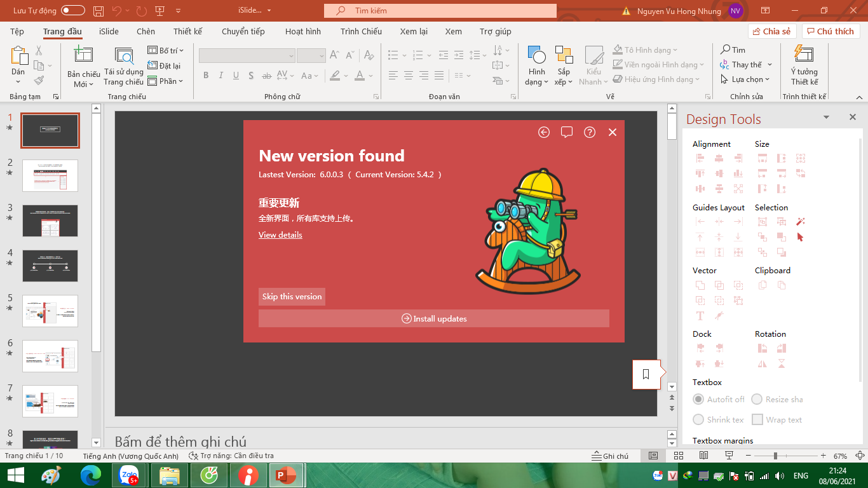
Task: Click notes area Bấm để thêm ghi chú
Action: point(180,442)
